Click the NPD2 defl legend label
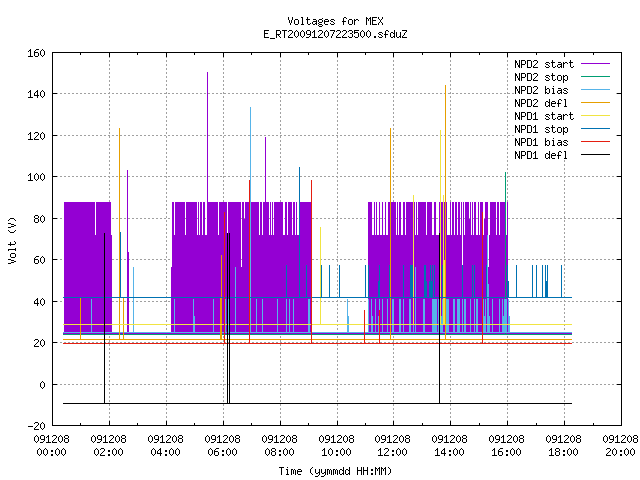640x480 pixels. 541,103
